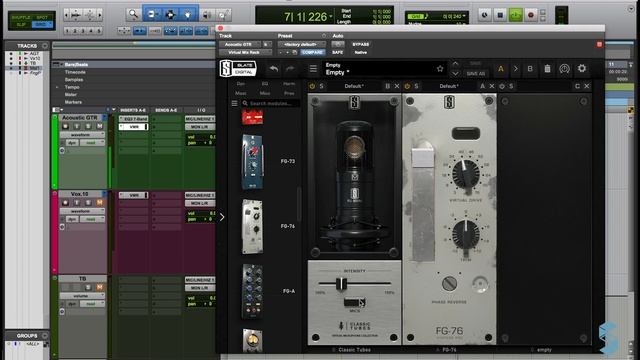
Task: Collapse the module browser with side arrow
Action: [x=222, y=217]
